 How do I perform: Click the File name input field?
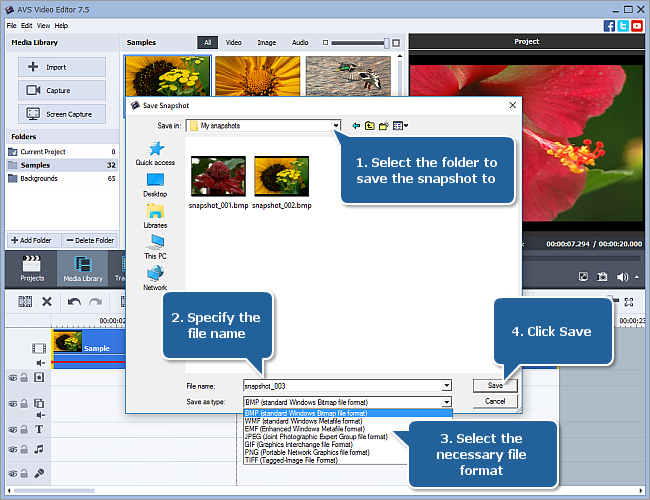pos(342,386)
